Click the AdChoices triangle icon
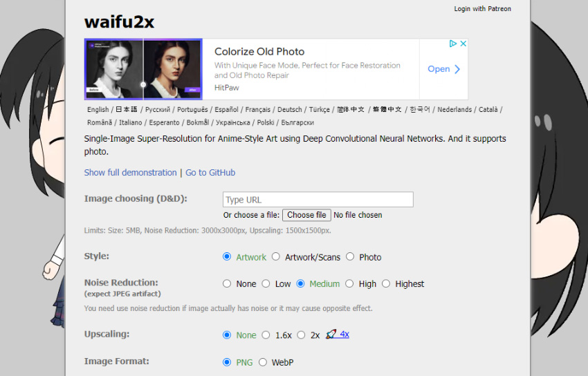 453,44
